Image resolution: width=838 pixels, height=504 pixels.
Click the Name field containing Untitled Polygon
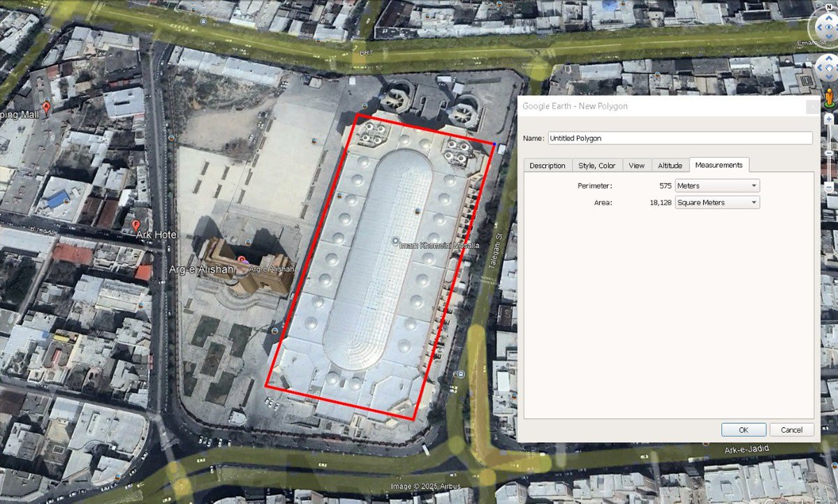(x=680, y=138)
